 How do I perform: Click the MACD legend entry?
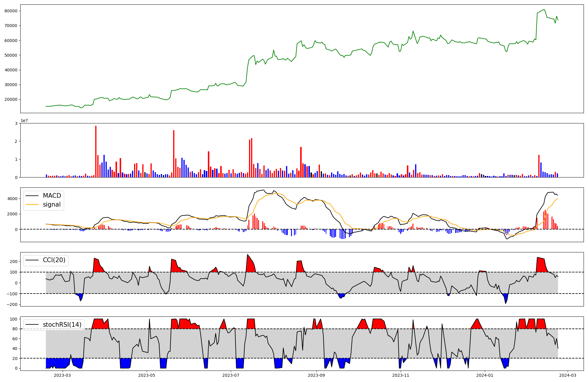click(x=52, y=196)
